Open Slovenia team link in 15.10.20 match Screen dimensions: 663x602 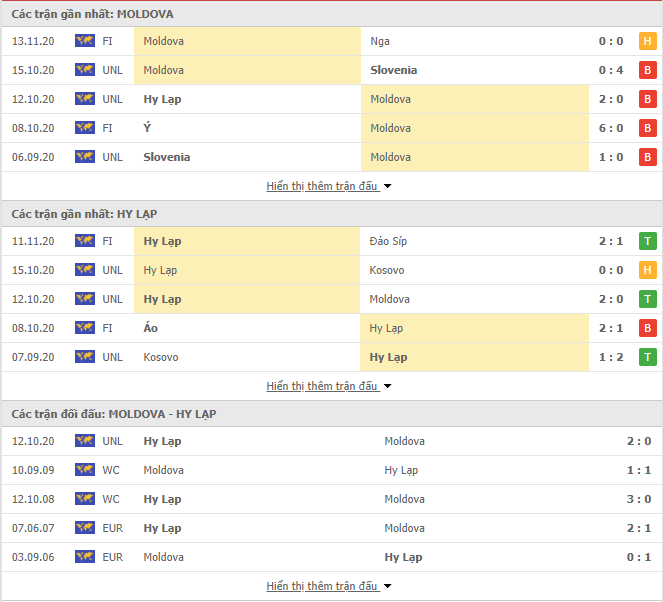[x=394, y=70]
